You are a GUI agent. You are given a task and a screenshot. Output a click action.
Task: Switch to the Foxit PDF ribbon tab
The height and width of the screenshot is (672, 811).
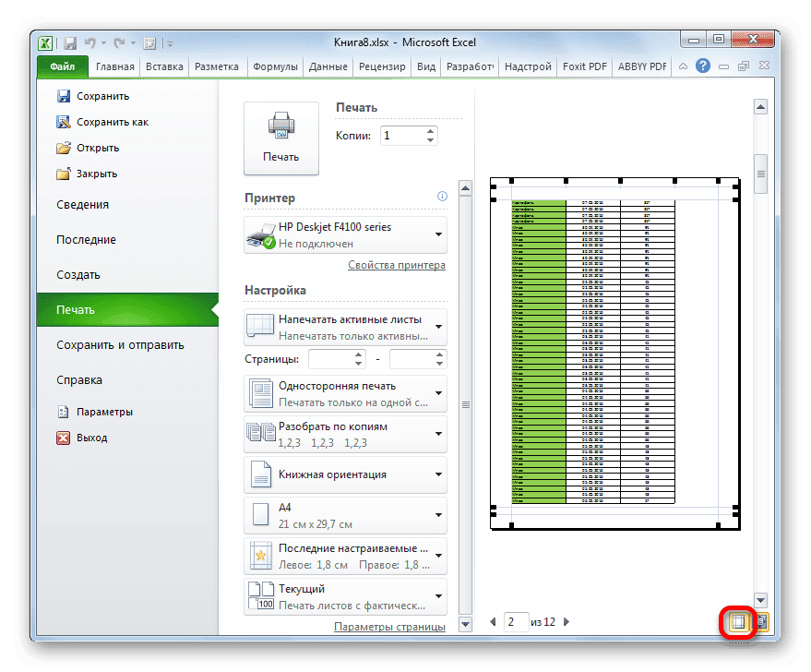coord(584,66)
